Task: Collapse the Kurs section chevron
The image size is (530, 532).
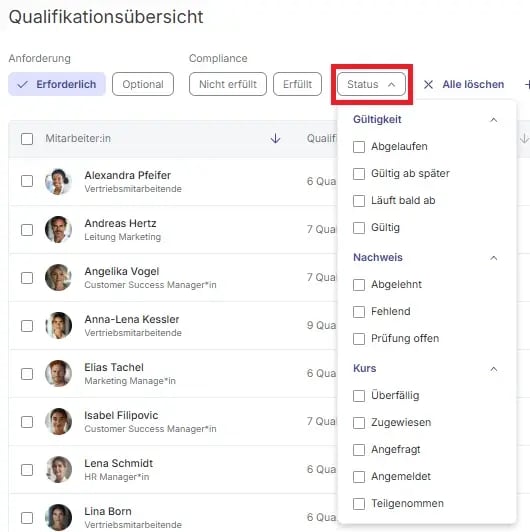Action: (x=494, y=369)
